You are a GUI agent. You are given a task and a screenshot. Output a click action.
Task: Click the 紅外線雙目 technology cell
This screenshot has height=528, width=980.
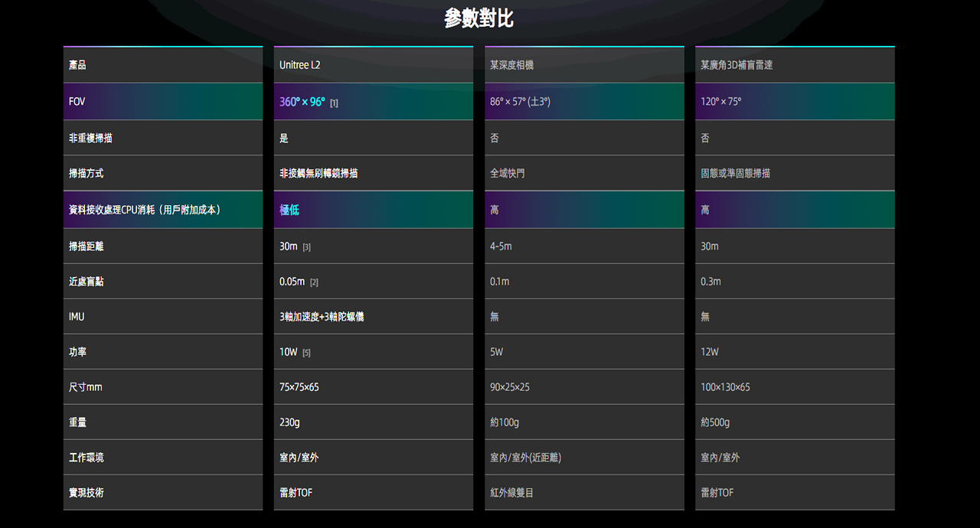(x=511, y=493)
